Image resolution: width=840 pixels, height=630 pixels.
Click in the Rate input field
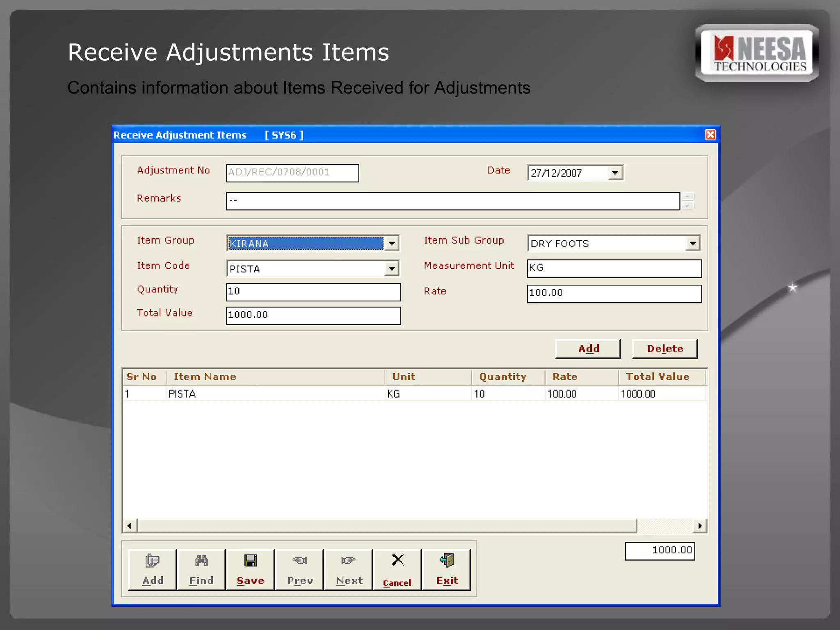[614, 294]
